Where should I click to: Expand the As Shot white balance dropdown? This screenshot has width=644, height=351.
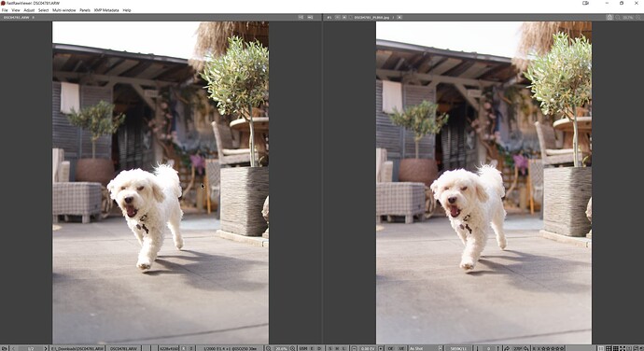441,348
